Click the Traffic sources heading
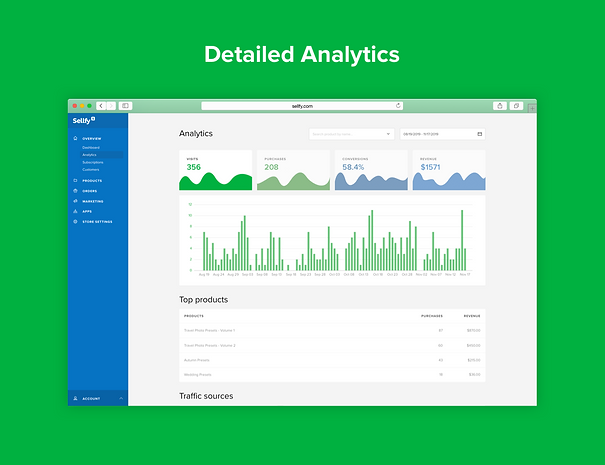Viewport: 605px width, 465px height. coord(206,396)
